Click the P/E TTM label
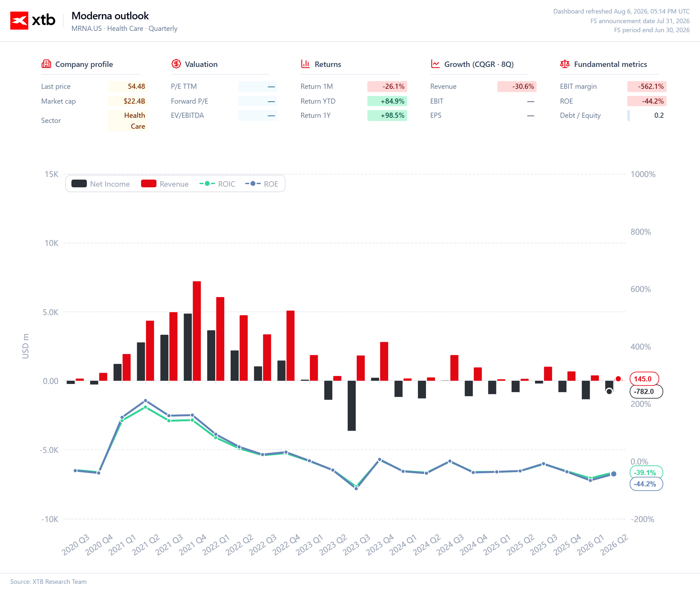Viewport: 700px width, 589px height. 184,87
